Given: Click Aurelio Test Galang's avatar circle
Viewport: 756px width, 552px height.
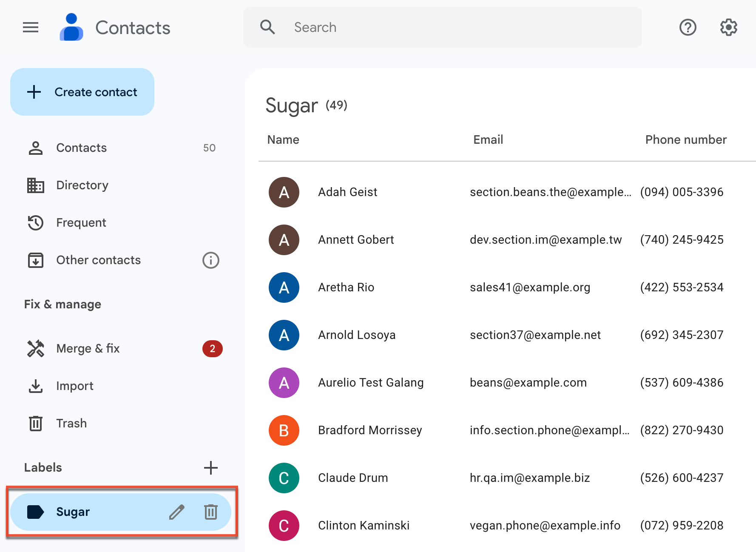Looking at the screenshot, I should (x=284, y=382).
